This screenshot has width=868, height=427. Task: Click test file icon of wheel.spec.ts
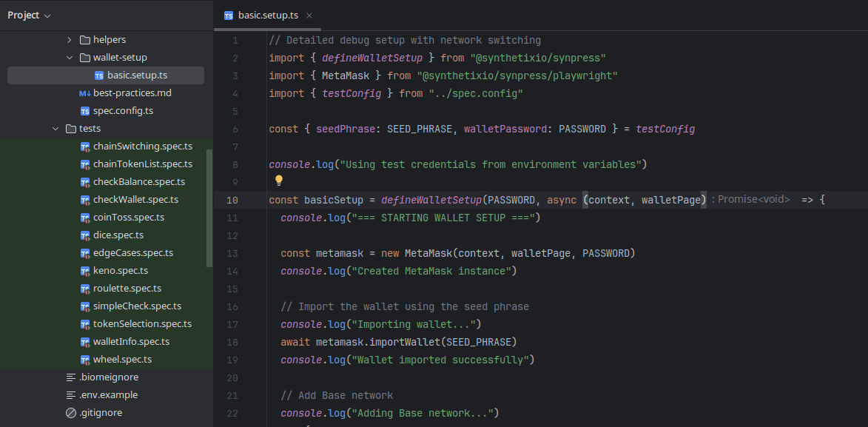[84, 360]
